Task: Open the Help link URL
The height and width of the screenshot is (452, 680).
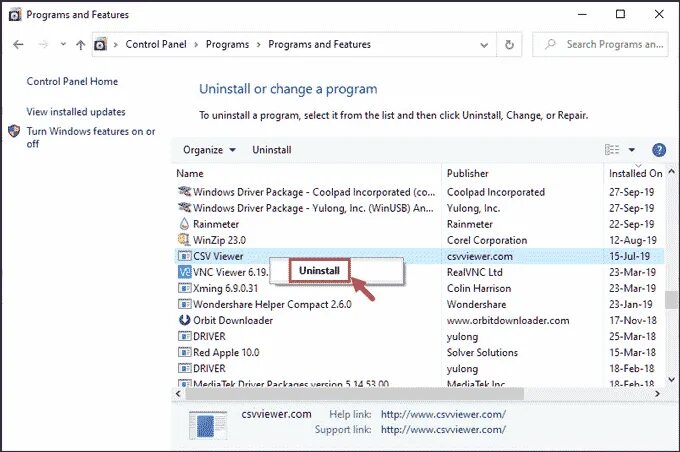Action: (443, 415)
